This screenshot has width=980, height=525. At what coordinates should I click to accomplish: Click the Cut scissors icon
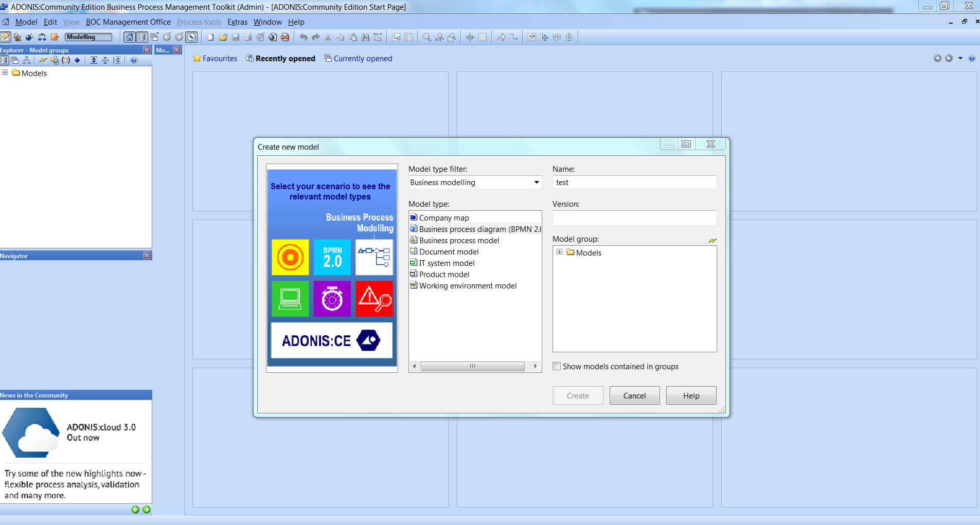click(x=328, y=37)
